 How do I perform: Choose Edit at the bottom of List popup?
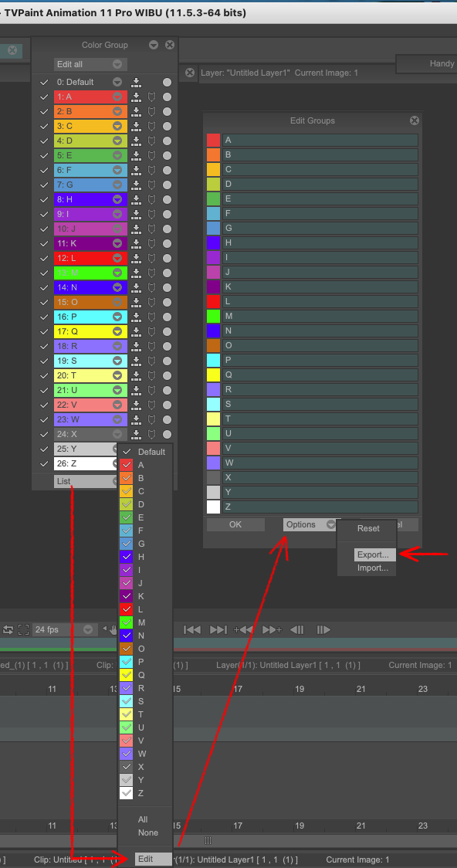pyautogui.click(x=154, y=860)
